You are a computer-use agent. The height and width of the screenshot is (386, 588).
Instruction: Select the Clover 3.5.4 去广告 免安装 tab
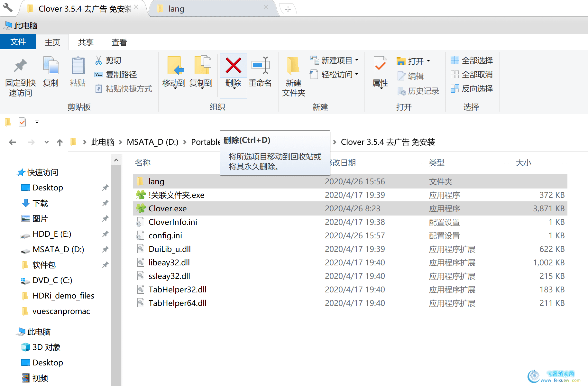click(x=83, y=9)
